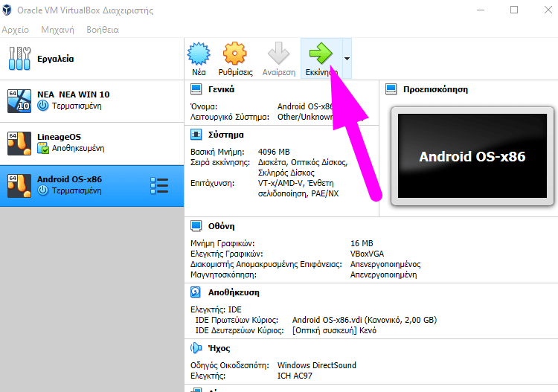This screenshot has height=392, width=558.
Task: Open the Android OS-x86 machine tools menu icon
Action: pos(159,186)
